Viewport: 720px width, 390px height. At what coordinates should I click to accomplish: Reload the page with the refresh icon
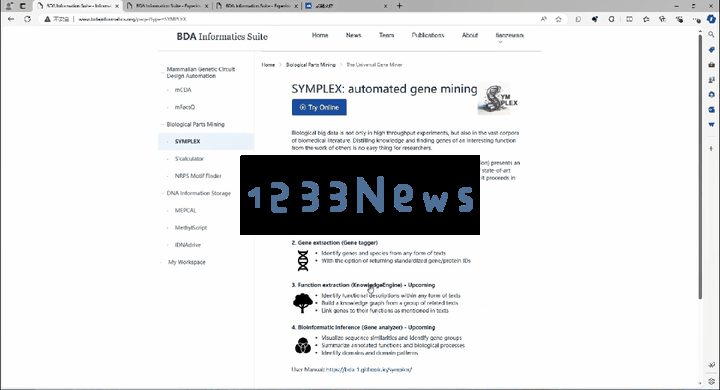pyautogui.click(x=28, y=19)
